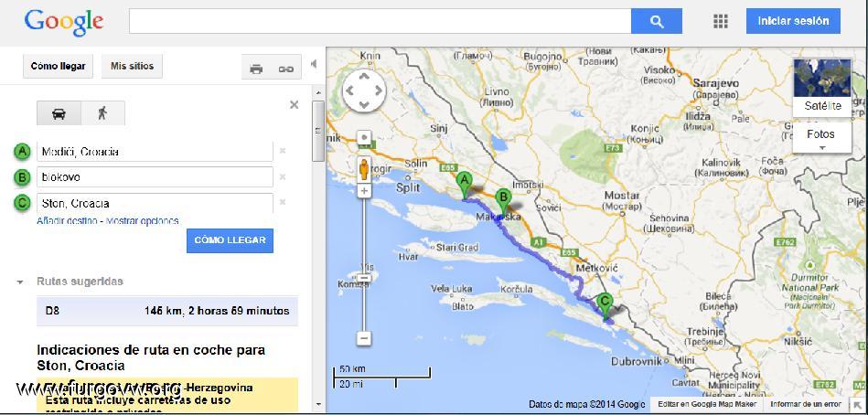Edit the biokovo waypoint field
Image resolution: width=868 pixels, height=415 pixels.
coord(155,177)
